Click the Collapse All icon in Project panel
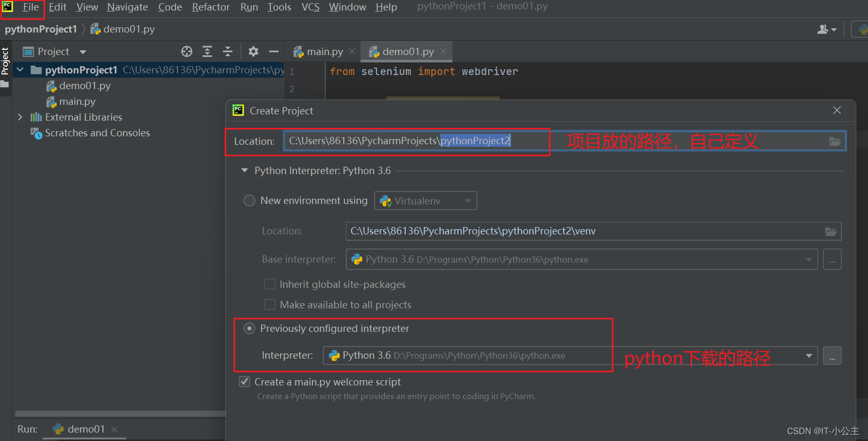This screenshot has height=441, width=868. tap(228, 51)
